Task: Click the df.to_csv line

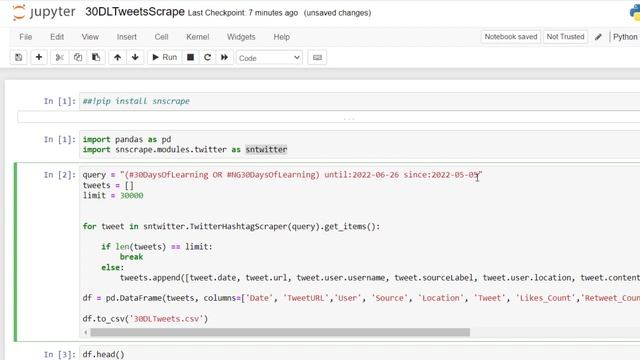Action: pos(145,319)
